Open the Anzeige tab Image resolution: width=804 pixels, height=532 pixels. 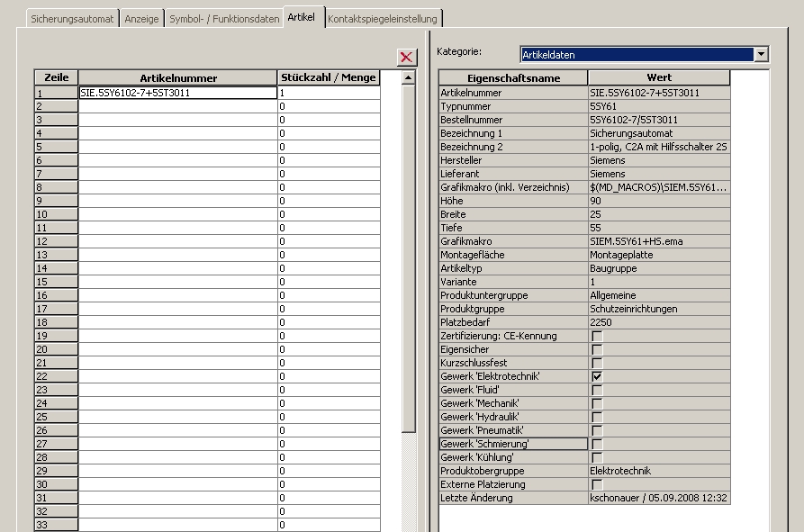(141, 19)
